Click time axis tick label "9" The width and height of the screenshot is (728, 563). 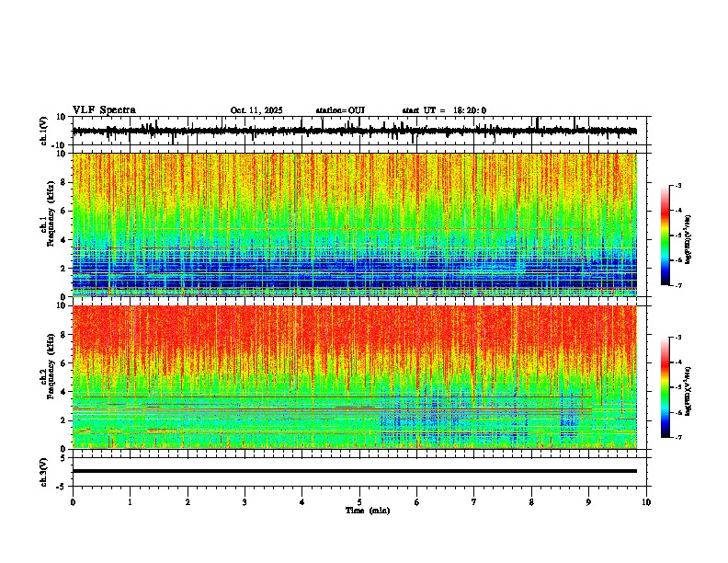588,502
